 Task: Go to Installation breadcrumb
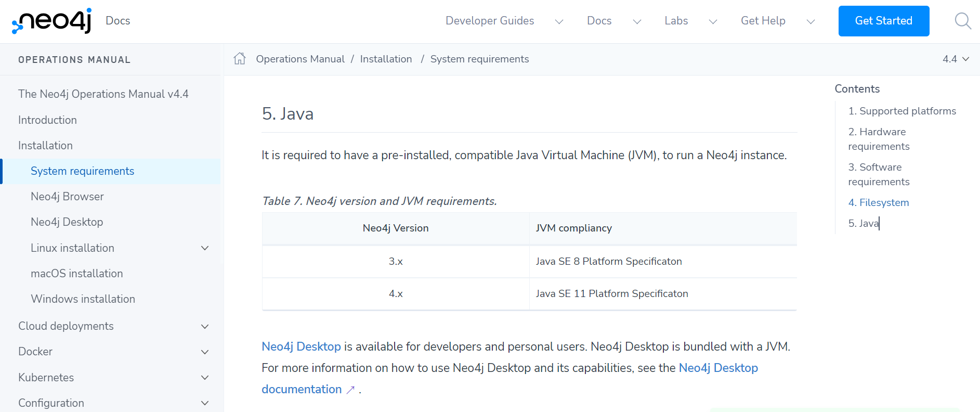click(386, 59)
